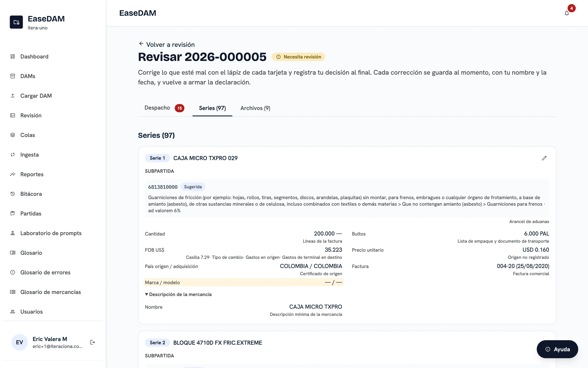Viewport: 588px width, 368px height.
Task: Click the EV user avatar
Action: click(x=19, y=342)
